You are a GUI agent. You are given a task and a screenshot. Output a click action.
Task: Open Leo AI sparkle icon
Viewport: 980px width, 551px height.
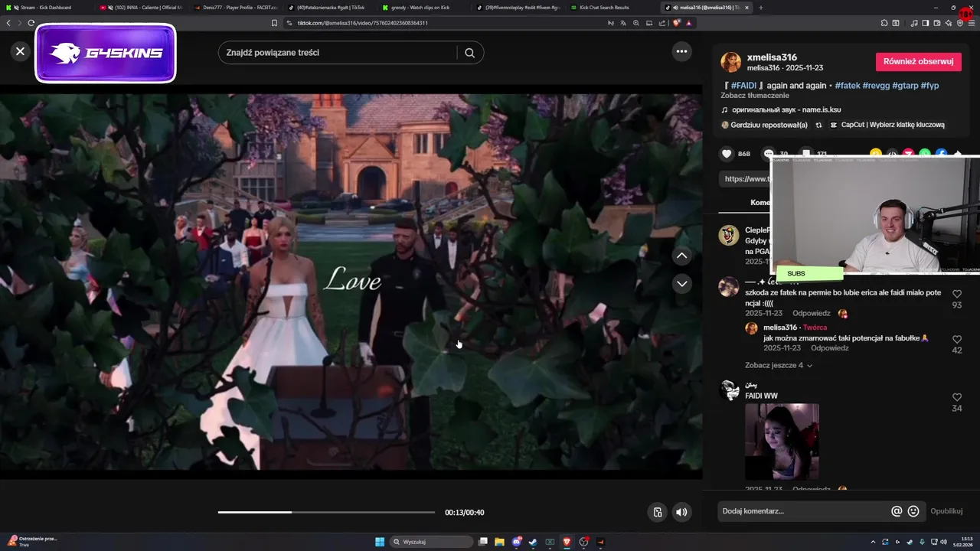(949, 23)
